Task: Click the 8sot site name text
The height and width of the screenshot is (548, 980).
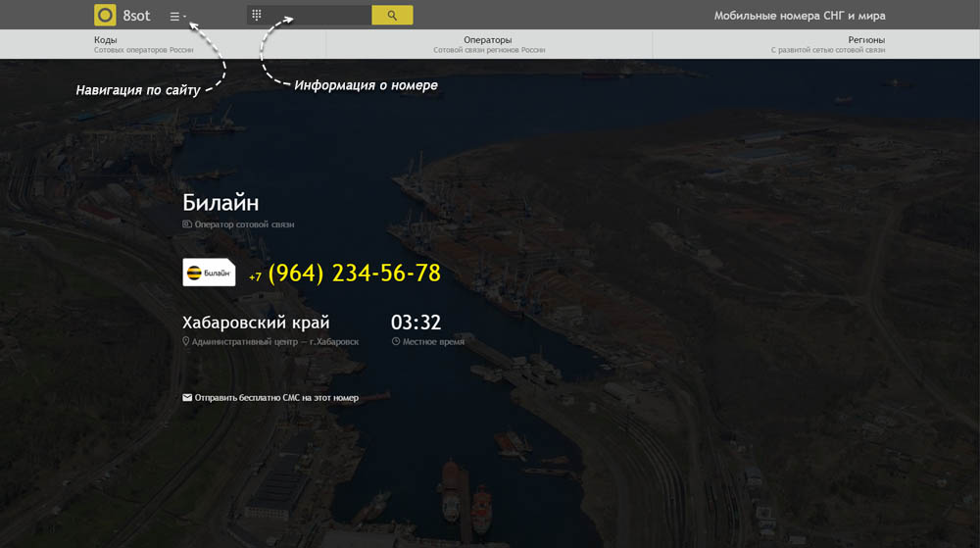Action: (136, 16)
